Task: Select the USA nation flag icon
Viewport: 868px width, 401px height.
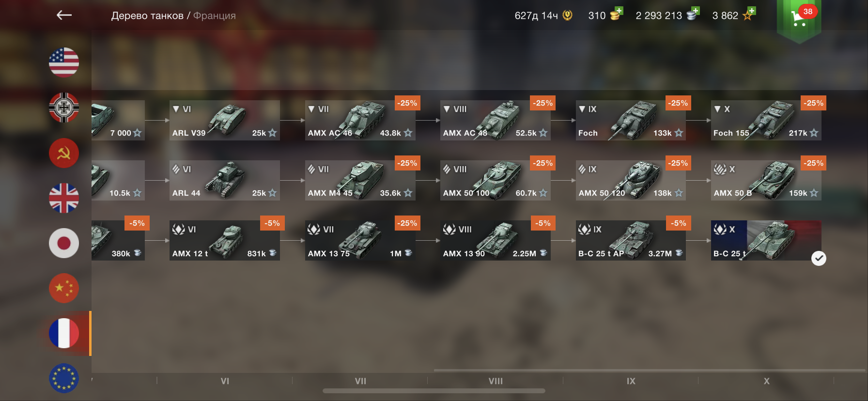Action: coord(64,62)
